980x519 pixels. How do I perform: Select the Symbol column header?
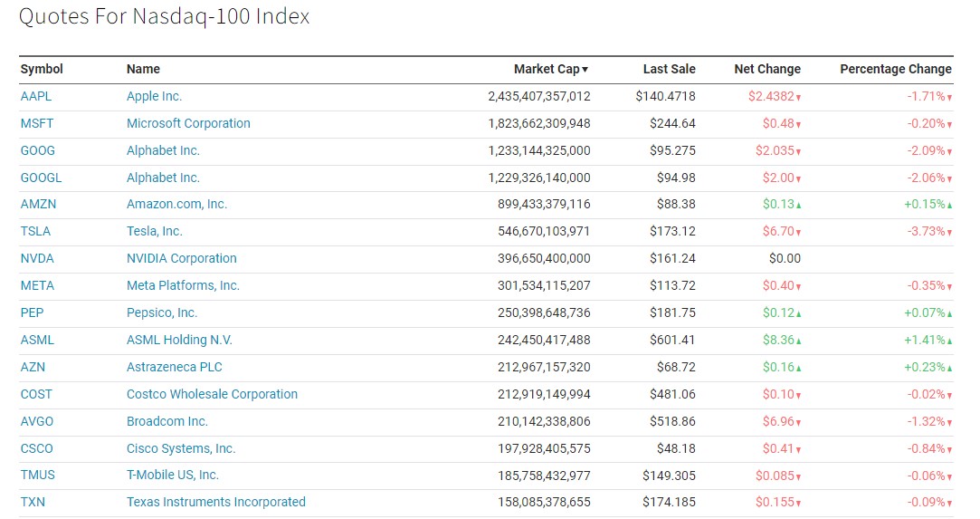point(42,69)
